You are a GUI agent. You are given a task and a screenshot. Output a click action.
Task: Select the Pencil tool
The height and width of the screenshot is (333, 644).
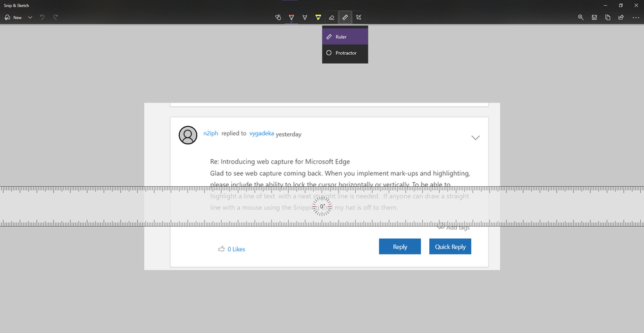coord(305,17)
